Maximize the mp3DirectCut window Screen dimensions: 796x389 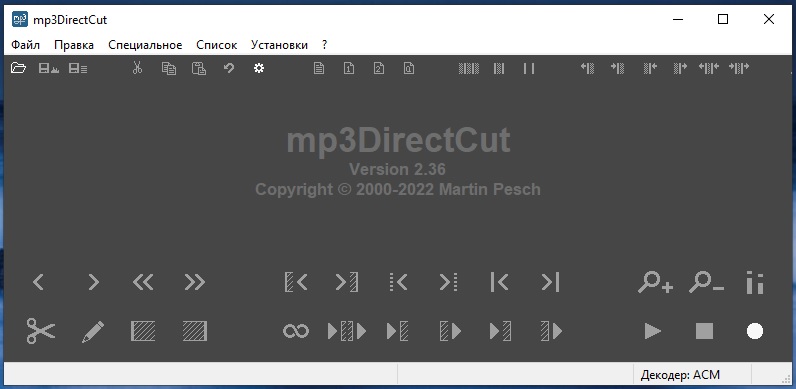723,20
